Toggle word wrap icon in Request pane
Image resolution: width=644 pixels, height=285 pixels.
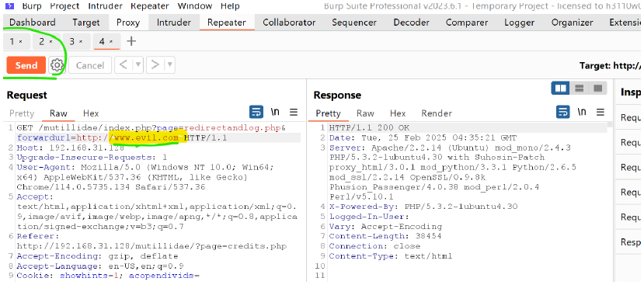click(256, 112)
